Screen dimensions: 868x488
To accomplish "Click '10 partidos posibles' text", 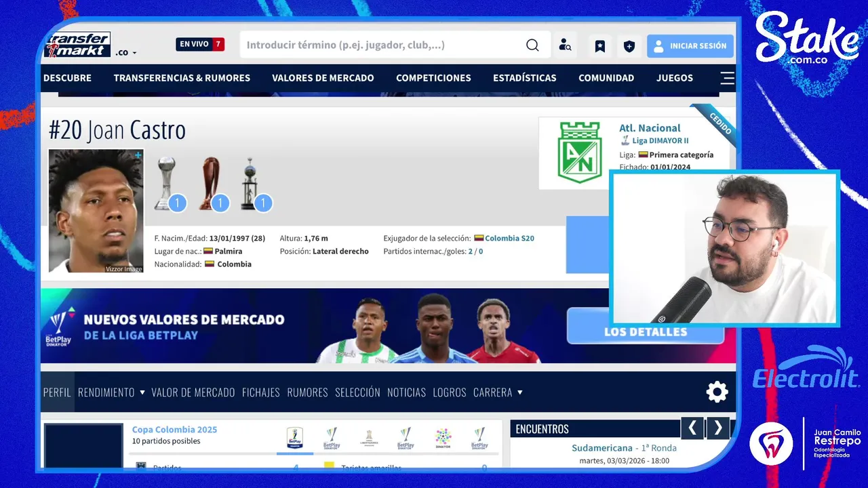I will pyautogui.click(x=166, y=441).
